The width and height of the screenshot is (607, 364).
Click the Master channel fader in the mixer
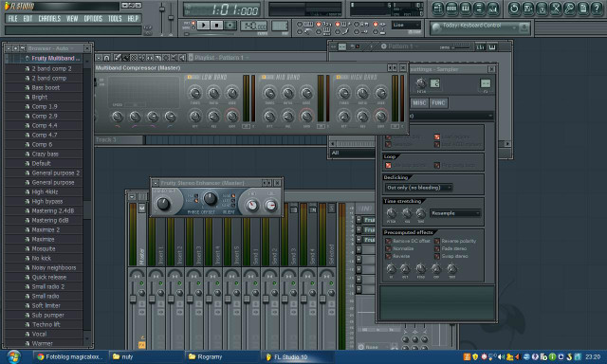pyautogui.click(x=133, y=299)
